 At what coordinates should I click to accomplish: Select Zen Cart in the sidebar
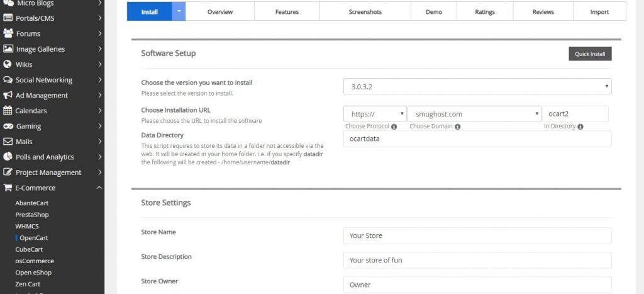[x=28, y=284]
